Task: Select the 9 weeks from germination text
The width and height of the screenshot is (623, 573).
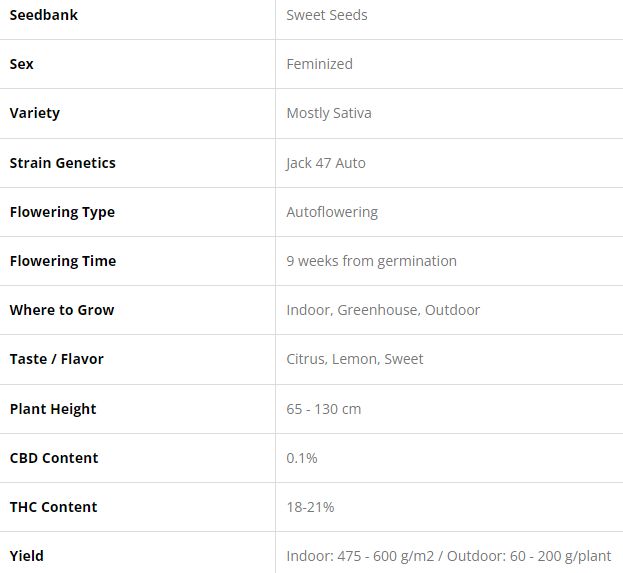Action: point(371,261)
